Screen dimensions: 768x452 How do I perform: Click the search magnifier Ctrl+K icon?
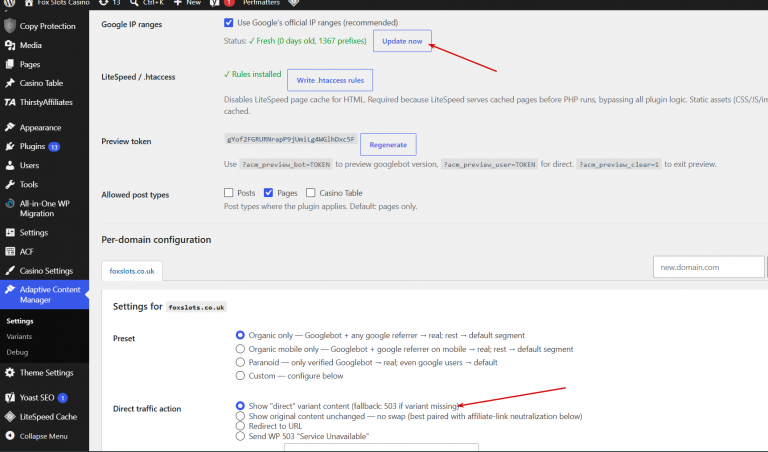pos(134,3)
